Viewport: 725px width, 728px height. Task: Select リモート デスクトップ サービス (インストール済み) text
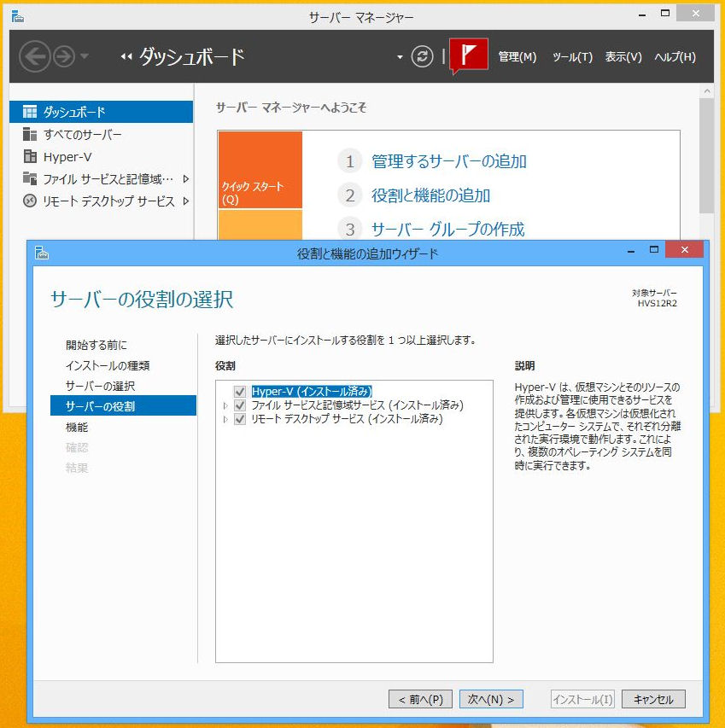pos(347,419)
